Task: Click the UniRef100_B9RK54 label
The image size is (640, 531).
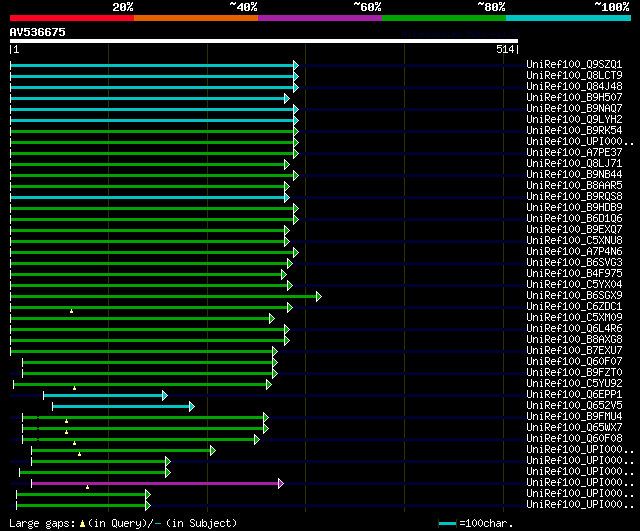Action: point(574,131)
